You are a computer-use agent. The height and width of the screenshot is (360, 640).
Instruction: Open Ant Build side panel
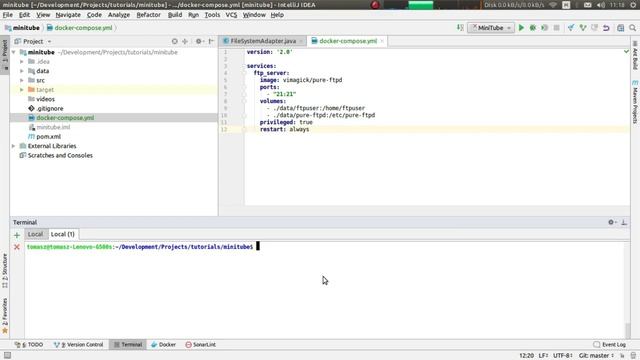click(x=635, y=55)
